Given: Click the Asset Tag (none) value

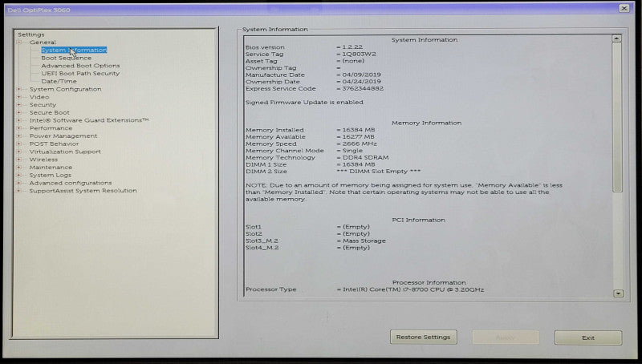Looking at the screenshot, I should (353, 61).
